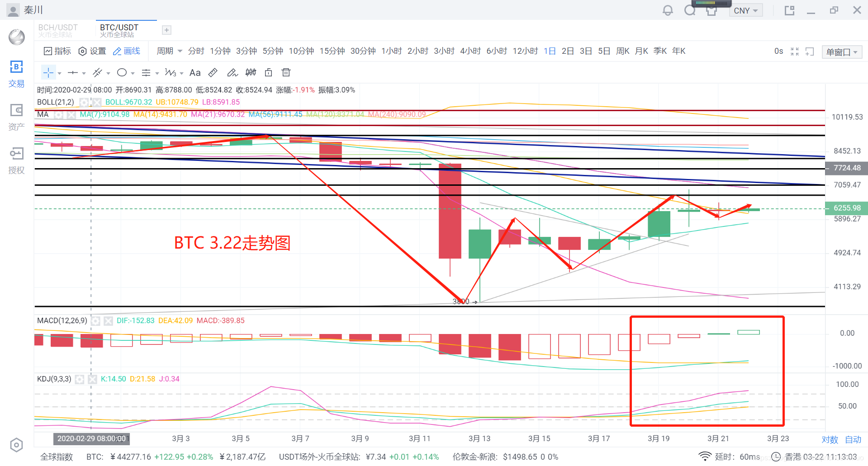This screenshot has height=466, width=868.
Task: Click the shrink arrows chart icon
Action: point(795,52)
